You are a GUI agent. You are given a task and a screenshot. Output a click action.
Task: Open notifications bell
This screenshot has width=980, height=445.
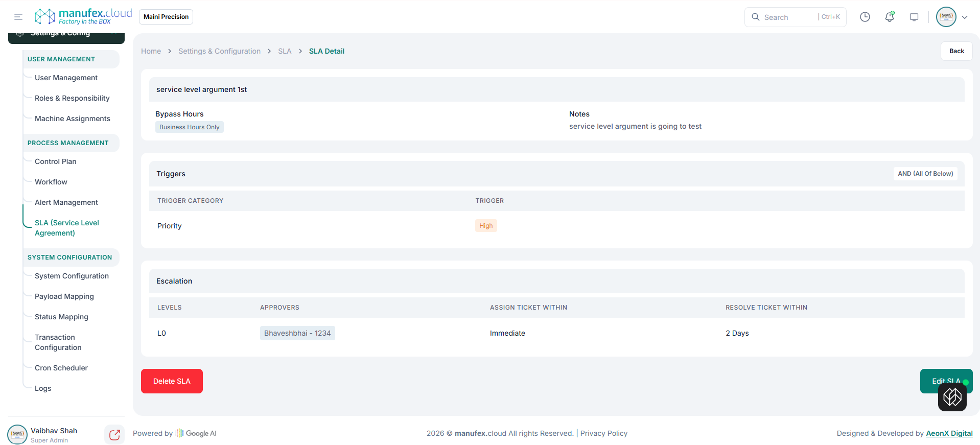(889, 17)
